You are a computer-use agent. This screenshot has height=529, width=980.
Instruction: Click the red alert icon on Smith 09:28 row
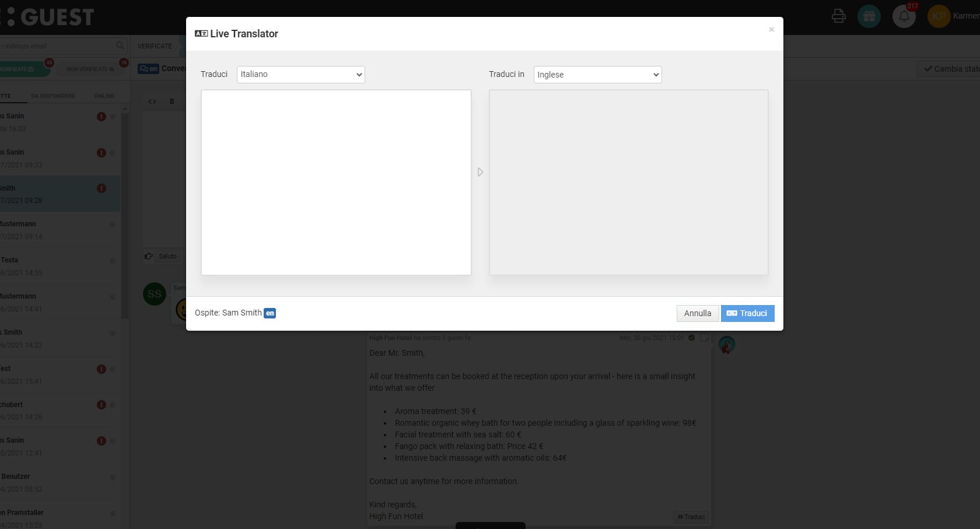(101, 188)
